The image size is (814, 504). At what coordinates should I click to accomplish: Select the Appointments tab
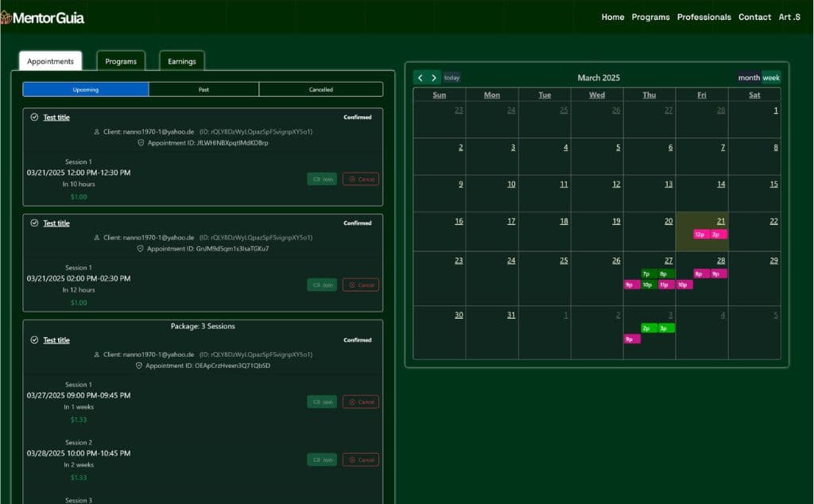[x=50, y=60]
